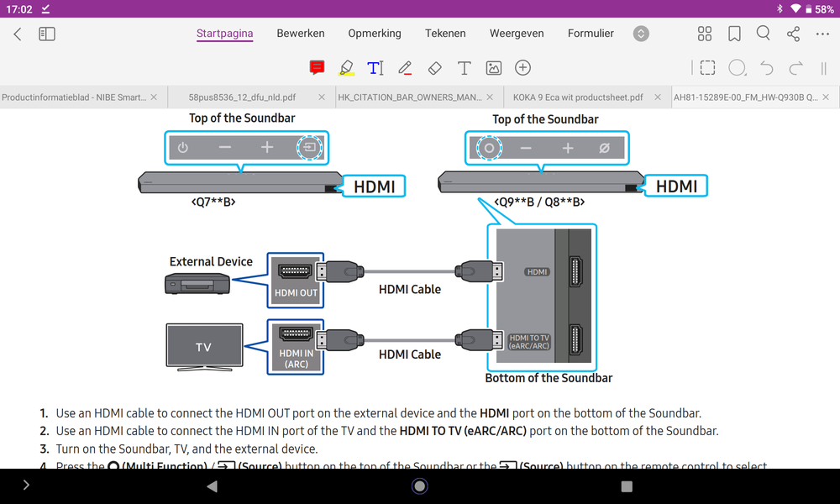Select the lasso circle selection tool
Viewport: 840px width, 504px height.
click(x=738, y=68)
